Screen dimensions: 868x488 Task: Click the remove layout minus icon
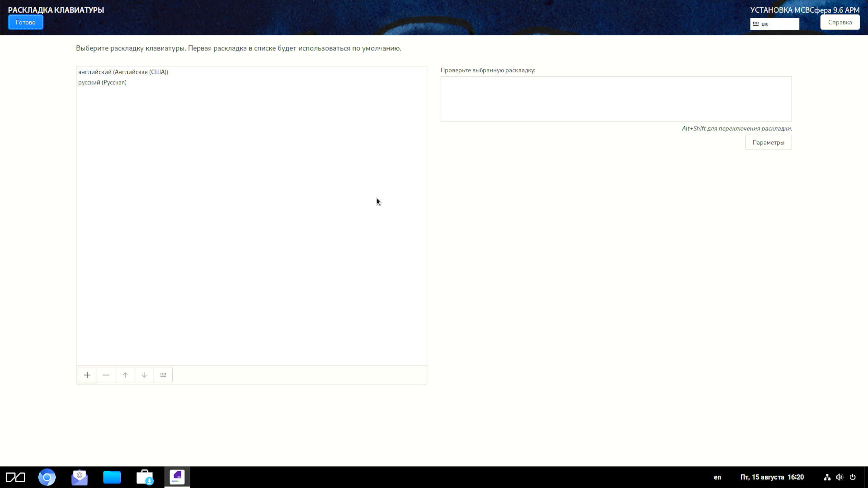click(x=106, y=375)
